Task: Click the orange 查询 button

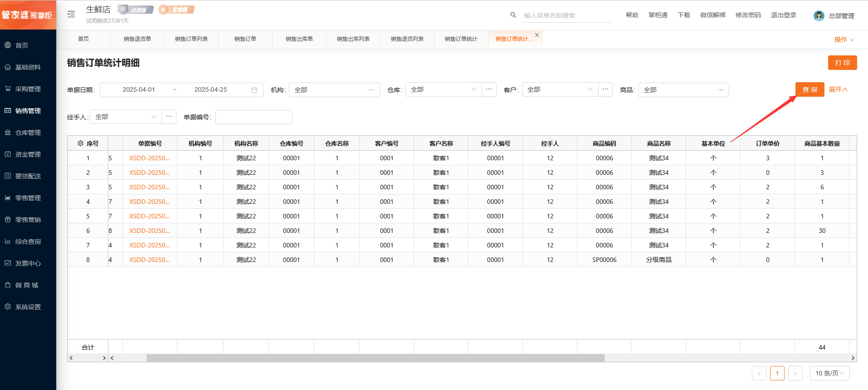Action: (x=809, y=89)
